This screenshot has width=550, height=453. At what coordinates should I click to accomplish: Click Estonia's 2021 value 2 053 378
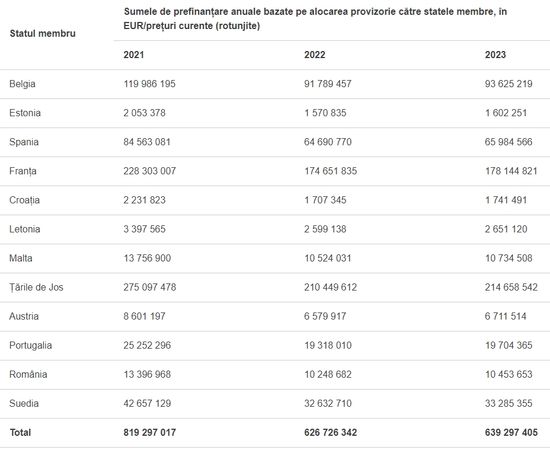144,113
